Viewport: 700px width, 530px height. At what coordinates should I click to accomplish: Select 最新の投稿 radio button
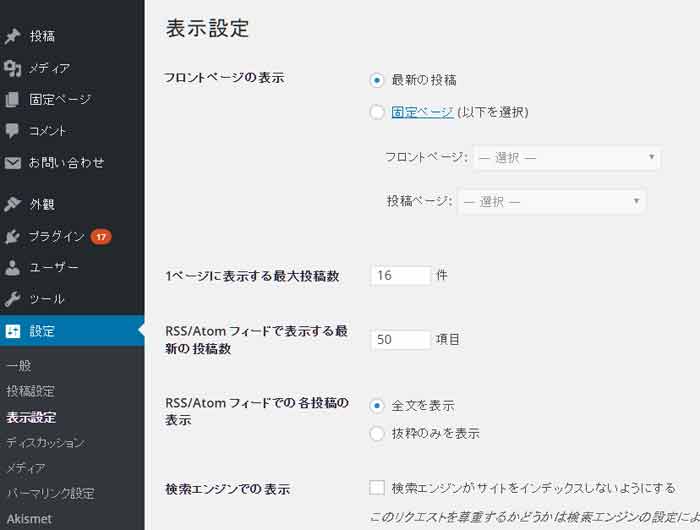pyautogui.click(x=377, y=80)
